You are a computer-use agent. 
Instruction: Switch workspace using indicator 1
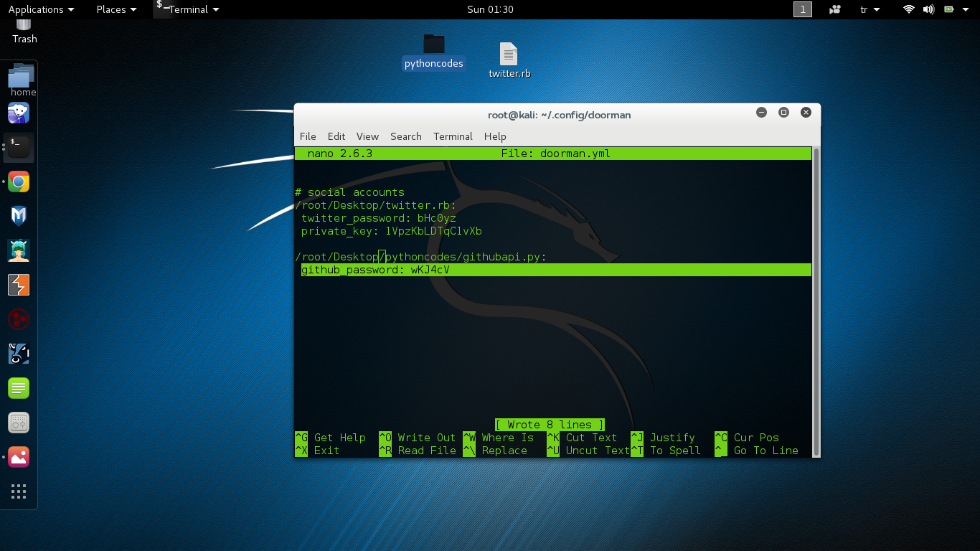[803, 9]
